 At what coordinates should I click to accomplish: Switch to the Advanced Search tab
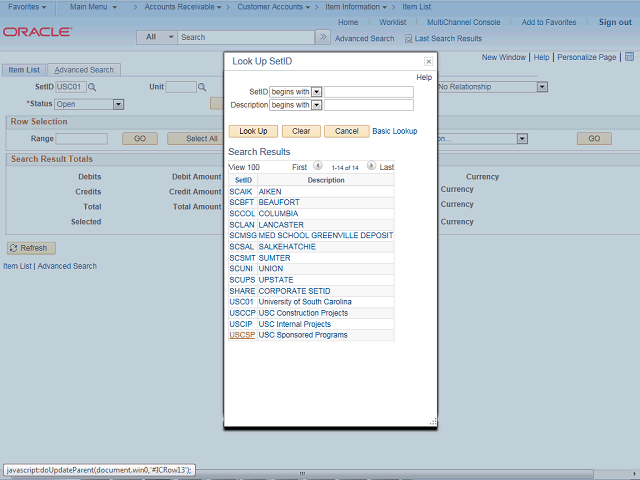click(x=84, y=70)
